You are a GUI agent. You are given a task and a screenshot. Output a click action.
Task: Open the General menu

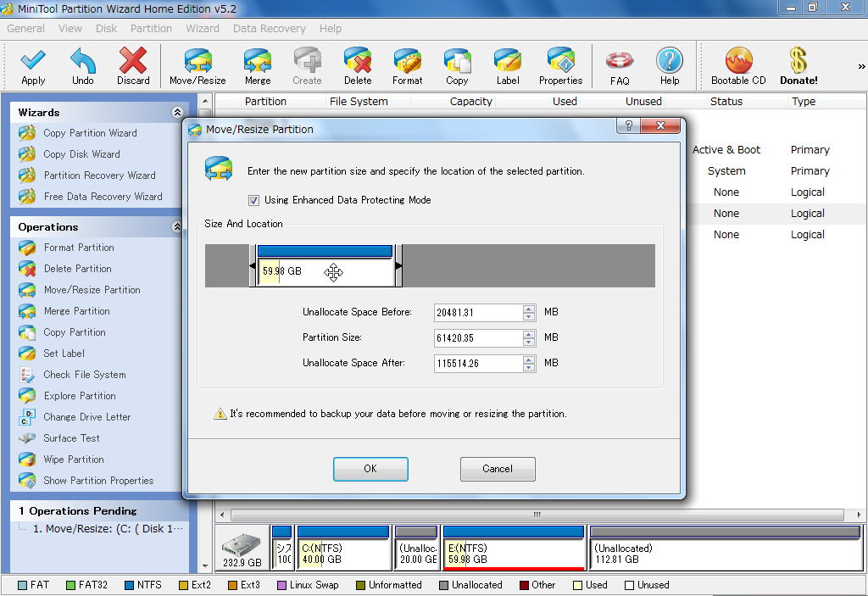point(25,28)
